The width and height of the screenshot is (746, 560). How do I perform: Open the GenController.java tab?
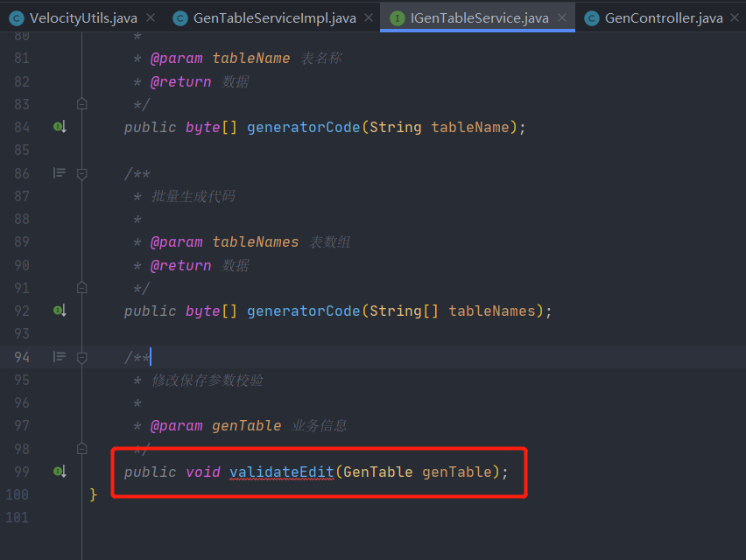pyautogui.click(x=663, y=17)
